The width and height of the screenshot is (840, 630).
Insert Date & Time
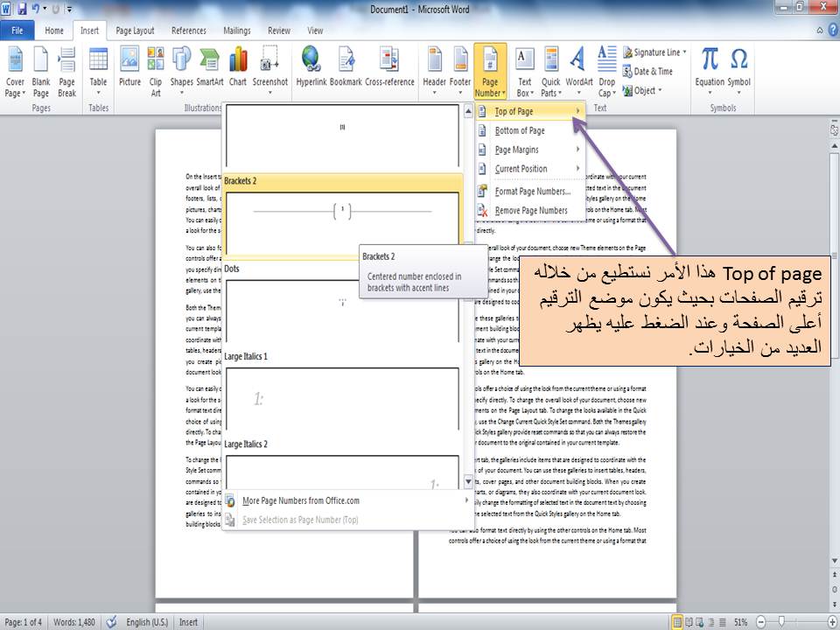point(647,71)
